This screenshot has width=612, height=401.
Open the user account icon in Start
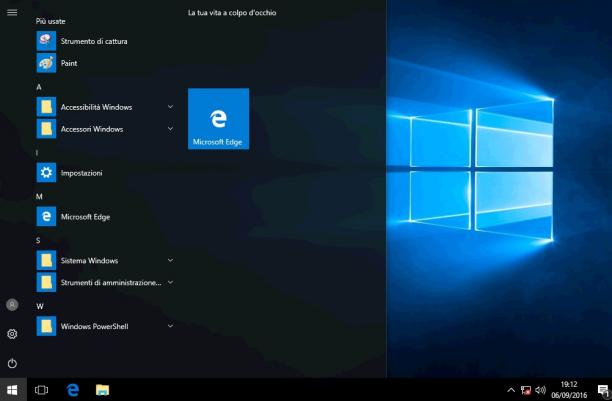(x=12, y=305)
